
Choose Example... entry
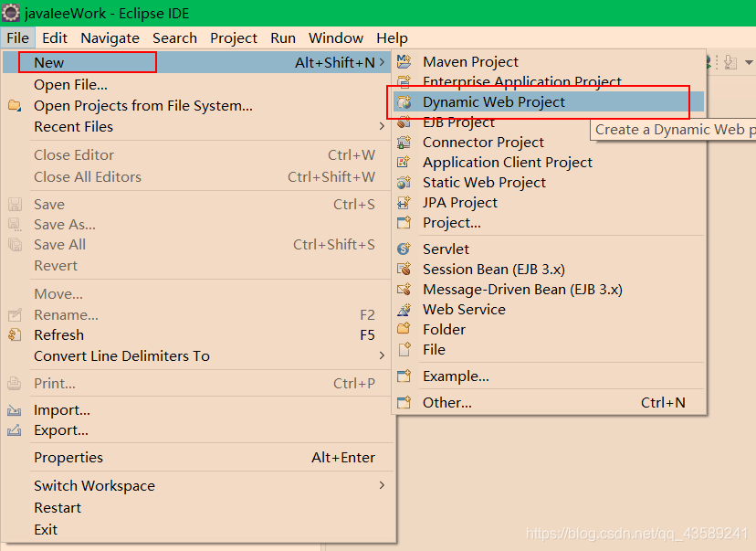(x=549, y=376)
